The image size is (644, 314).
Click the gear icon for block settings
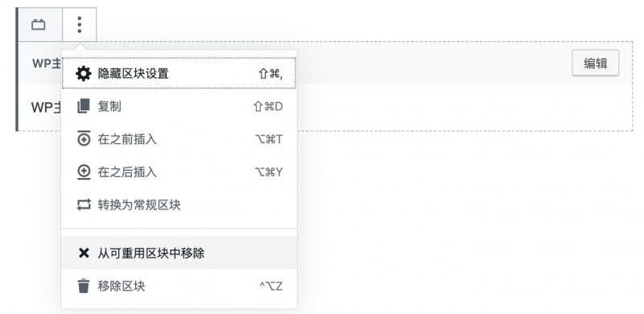click(x=84, y=73)
